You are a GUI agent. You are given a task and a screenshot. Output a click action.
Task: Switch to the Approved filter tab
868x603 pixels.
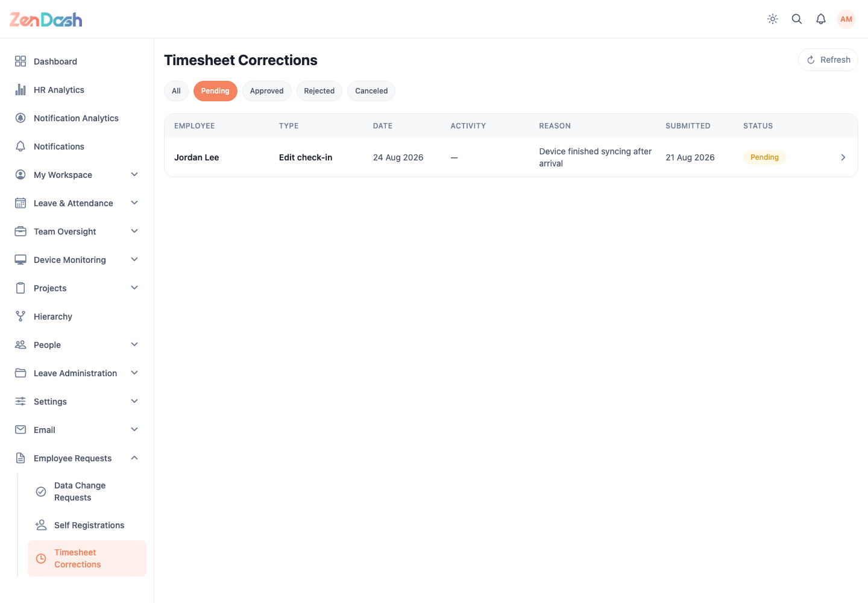coord(267,91)
